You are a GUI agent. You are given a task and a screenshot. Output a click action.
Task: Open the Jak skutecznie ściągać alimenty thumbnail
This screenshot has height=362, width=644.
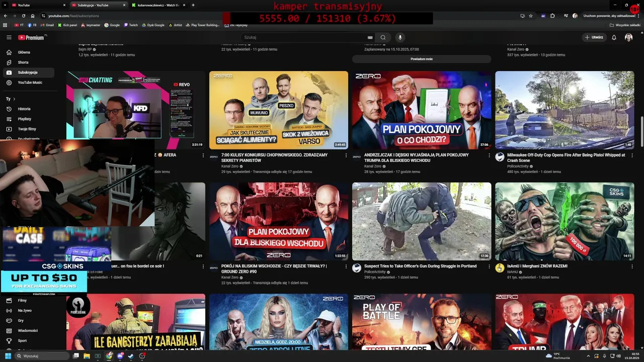279,110
